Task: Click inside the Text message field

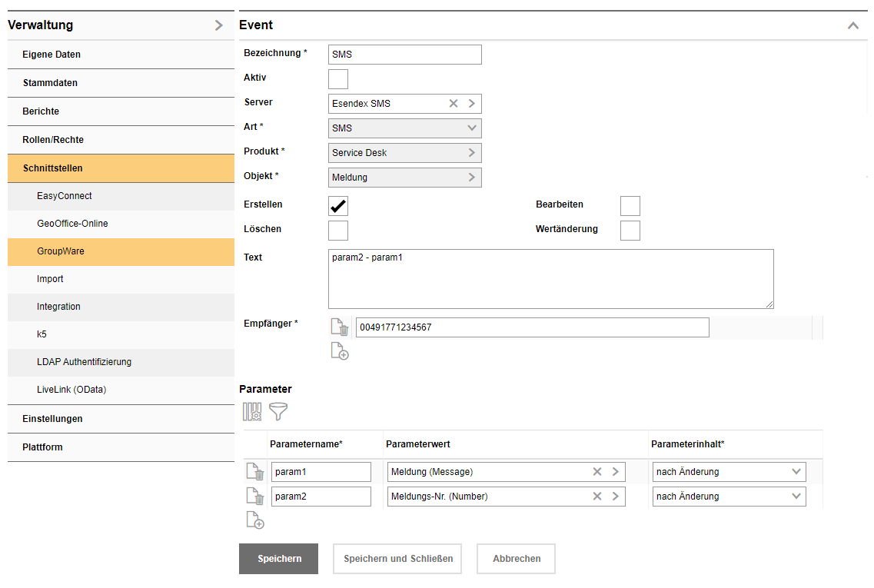Action: (x=550, y=279)
